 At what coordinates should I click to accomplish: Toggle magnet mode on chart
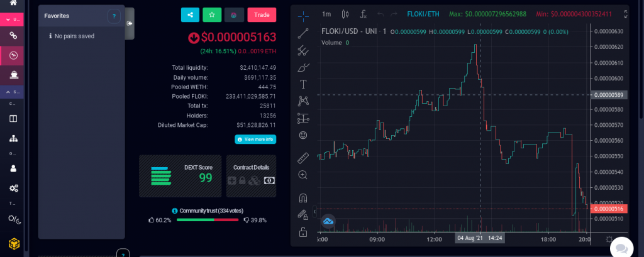coord(303,197)
